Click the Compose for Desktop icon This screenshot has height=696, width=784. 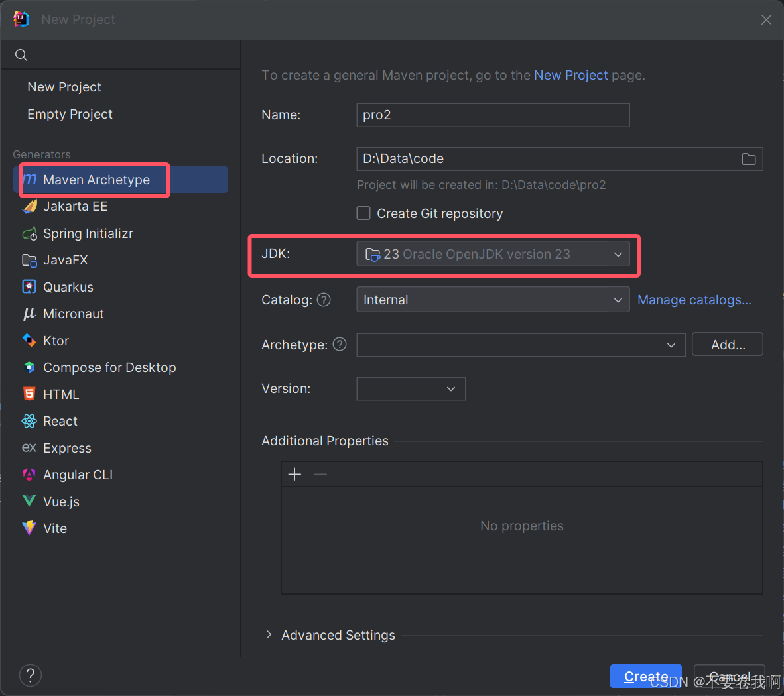29,367
